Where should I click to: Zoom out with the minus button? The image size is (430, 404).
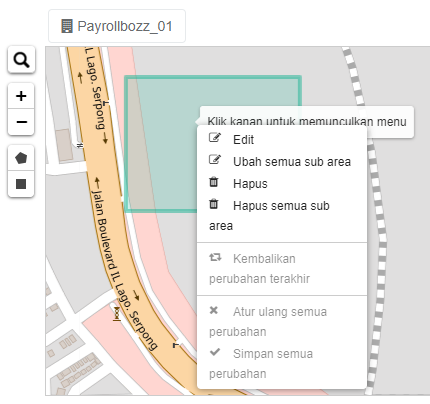point(21,122)
